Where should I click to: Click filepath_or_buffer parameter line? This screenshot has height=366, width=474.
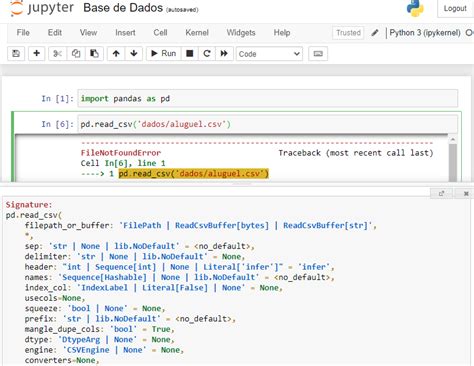tap(201, 225)
